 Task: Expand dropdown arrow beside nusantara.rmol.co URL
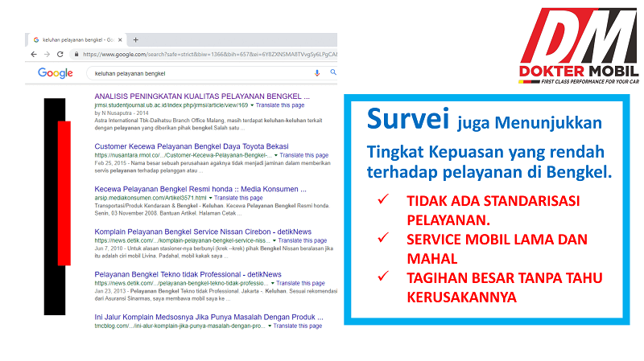[x=276, y=155]
